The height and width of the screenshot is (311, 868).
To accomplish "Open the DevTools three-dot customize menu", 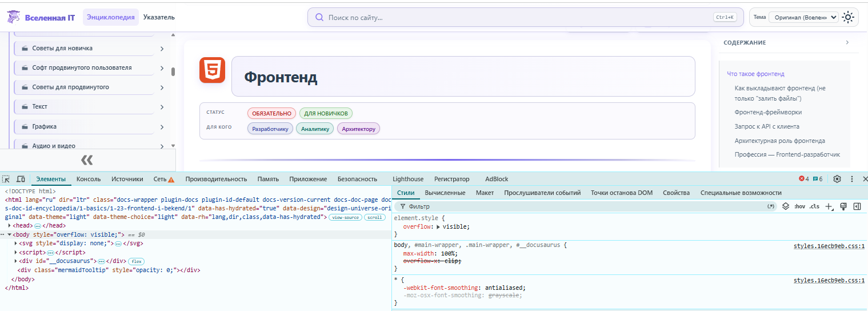I will (x=852, y=179).
